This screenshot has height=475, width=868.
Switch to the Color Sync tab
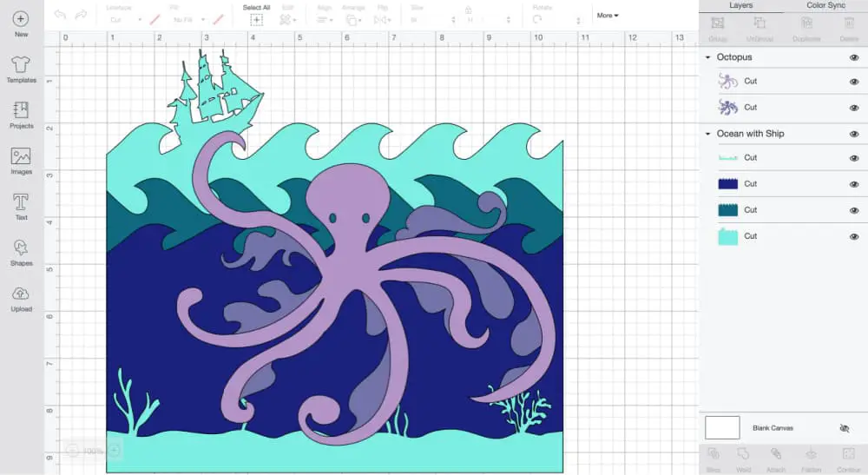pyautogui.click(x=825, y=5)
